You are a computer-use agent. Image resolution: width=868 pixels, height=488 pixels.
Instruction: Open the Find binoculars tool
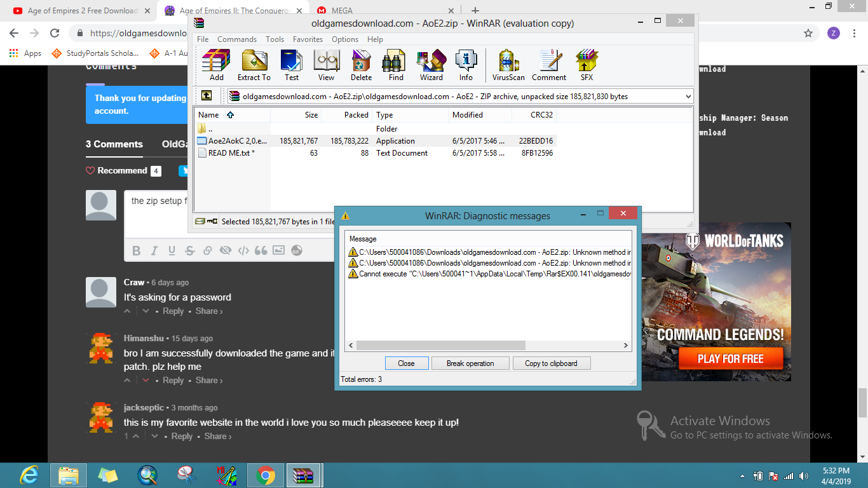pyautogui.click(x=396, y=65)
